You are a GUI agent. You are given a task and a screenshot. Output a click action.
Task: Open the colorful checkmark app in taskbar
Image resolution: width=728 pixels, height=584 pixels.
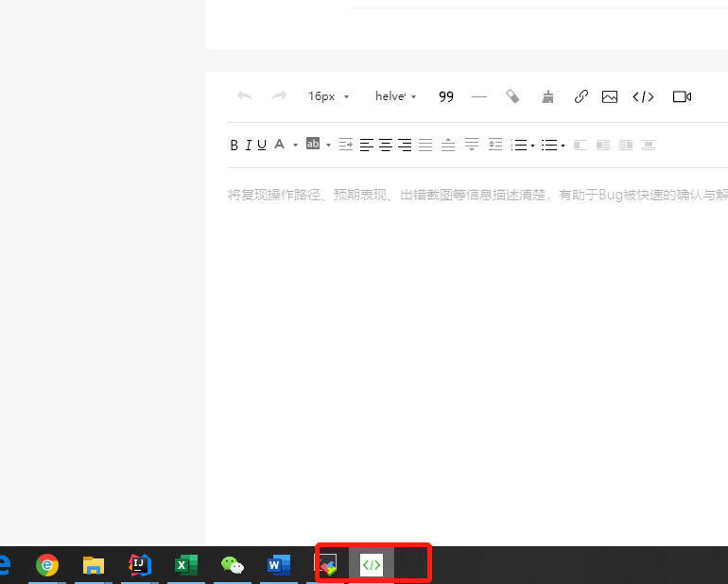[x=328, y=565]
